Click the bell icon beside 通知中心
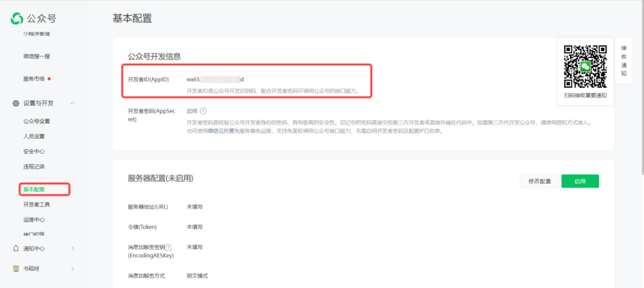The width and height of the screenshot is (644, 288). [x=16, y=248]
